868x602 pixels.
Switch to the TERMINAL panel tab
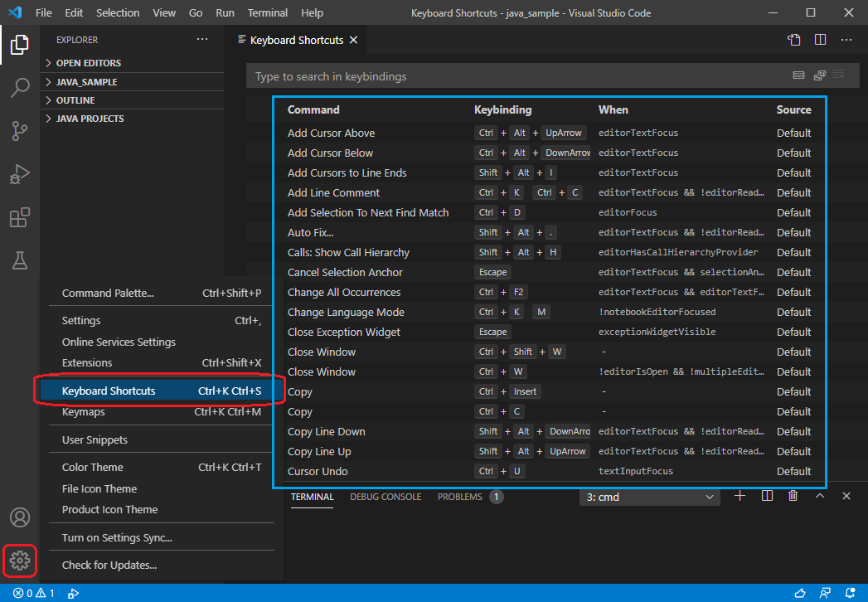point(313,497)
